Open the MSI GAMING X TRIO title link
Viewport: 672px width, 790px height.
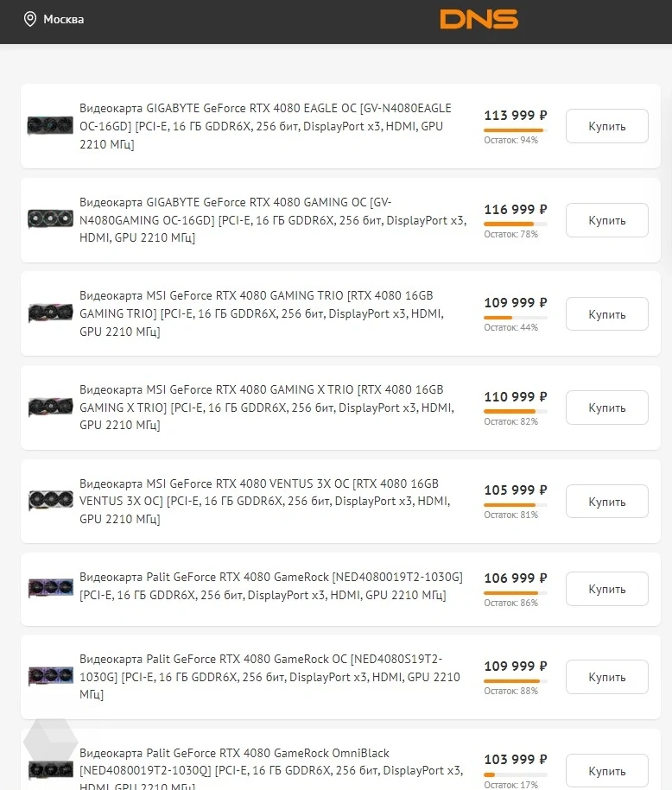click(267, 408)
